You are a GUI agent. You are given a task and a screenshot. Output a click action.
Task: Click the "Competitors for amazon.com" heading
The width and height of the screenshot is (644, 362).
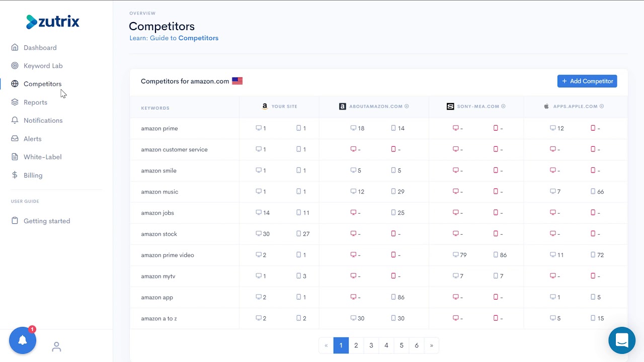point(185,81)
